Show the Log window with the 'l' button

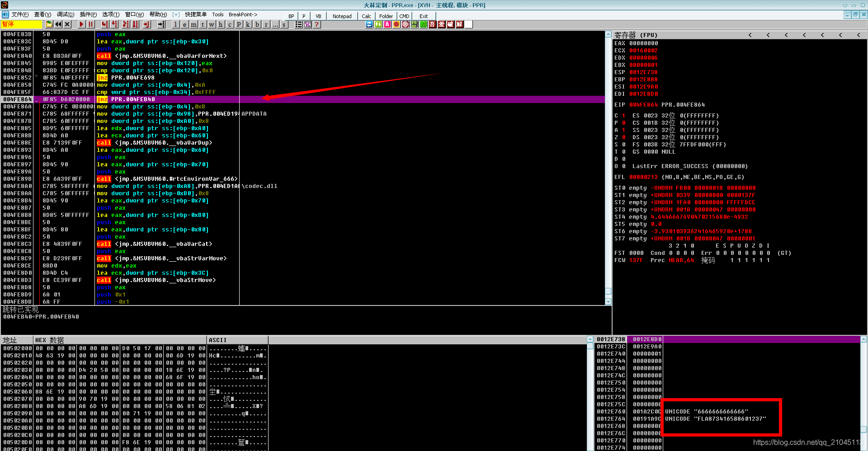pos(175,24)
